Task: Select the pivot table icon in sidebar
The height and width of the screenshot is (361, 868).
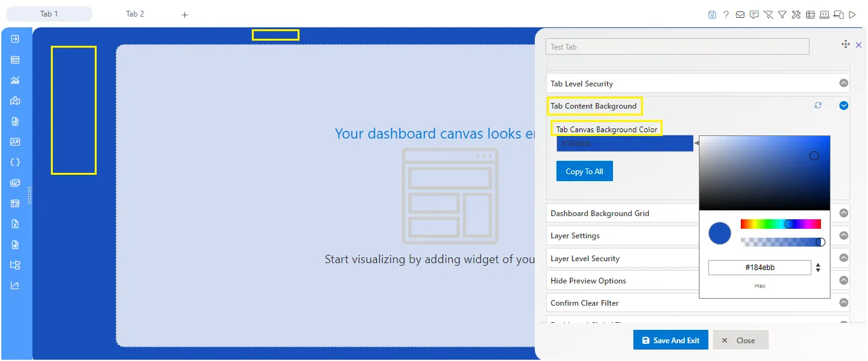Action: [x=15, y=203]
